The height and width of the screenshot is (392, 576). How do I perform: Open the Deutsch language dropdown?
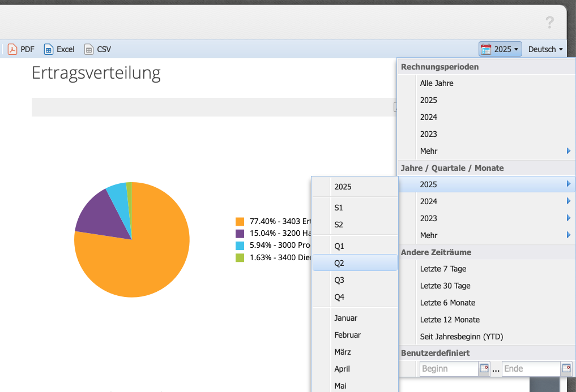click(x=544, y=49)
